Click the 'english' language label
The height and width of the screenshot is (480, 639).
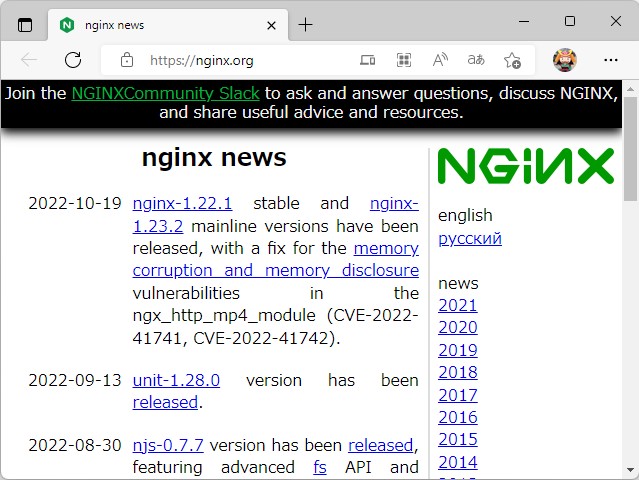click(x=465, y=216)
